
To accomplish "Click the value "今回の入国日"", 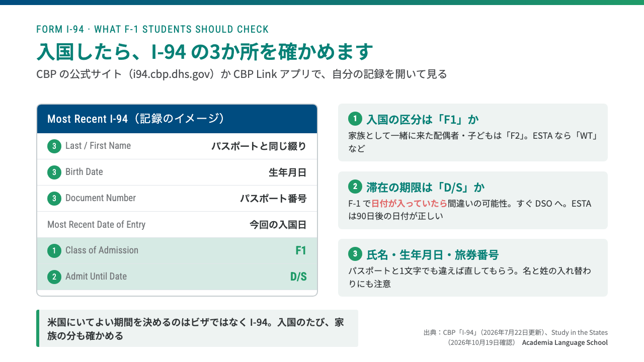I will click(x=278, y=225).
